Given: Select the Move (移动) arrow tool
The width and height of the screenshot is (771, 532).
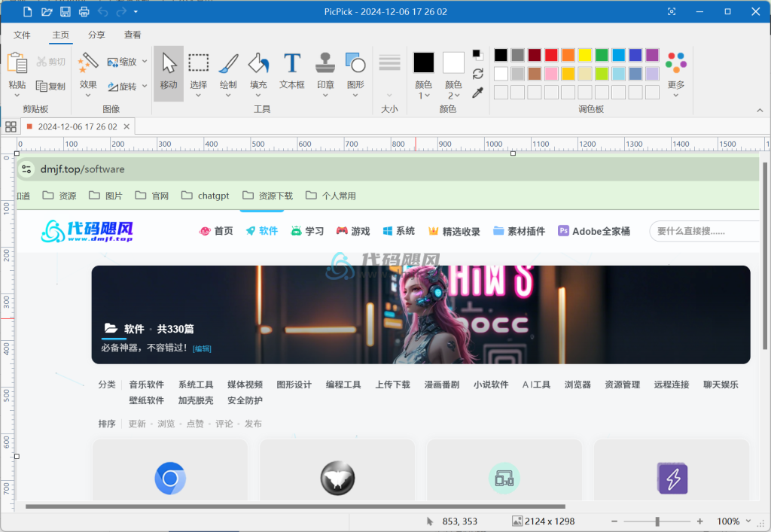Looking at the screenshot, I should coord(169,73).
